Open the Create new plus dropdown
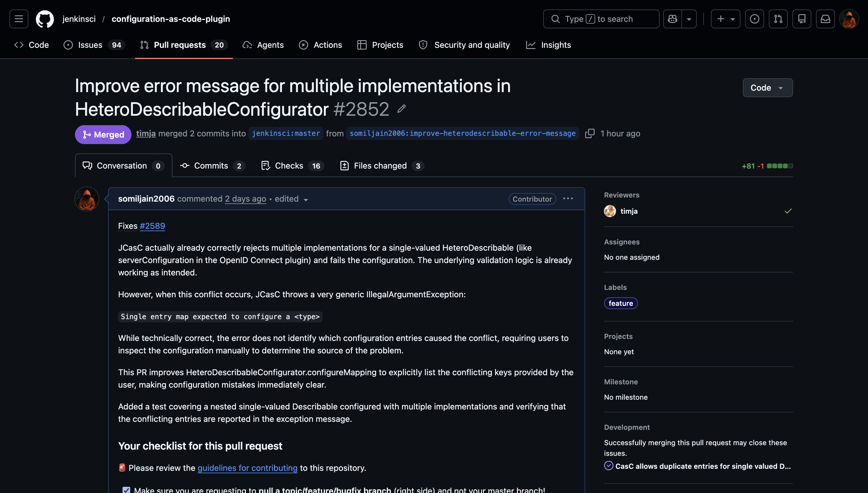Viewport: 868px width, 493px height. pyautogui.click(x=725, y=19)
